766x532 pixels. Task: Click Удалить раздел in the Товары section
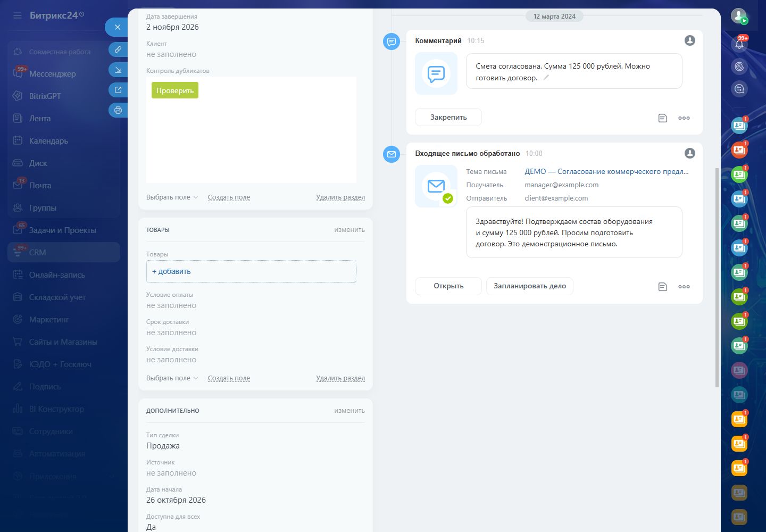point(340,378)
